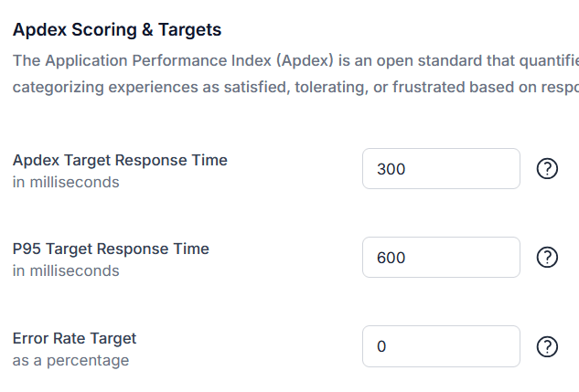
Task: Focus the Apdex Target Response Time field
Action: 441,169
